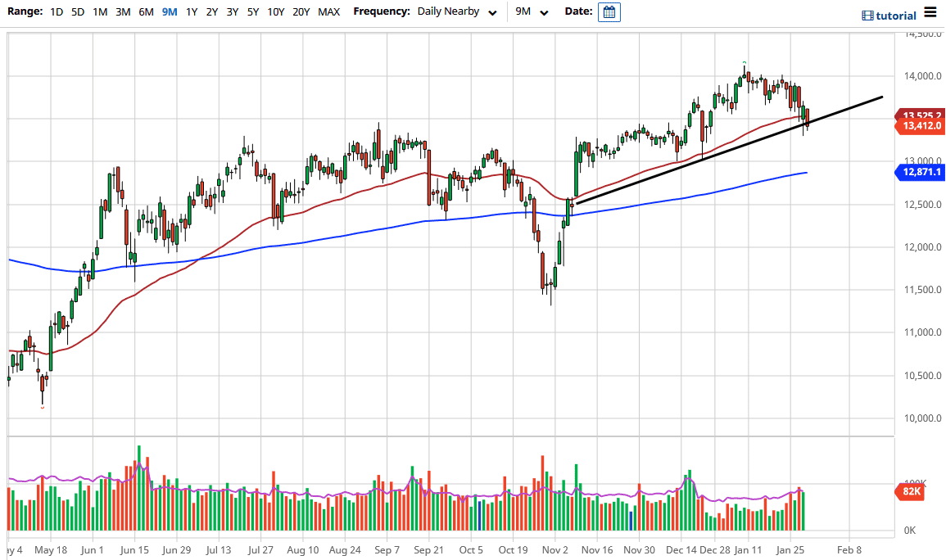Image resolution: width=946 pixels, height=560 pixels.
Task: Set range to 3M
Action: pos(123,11)
